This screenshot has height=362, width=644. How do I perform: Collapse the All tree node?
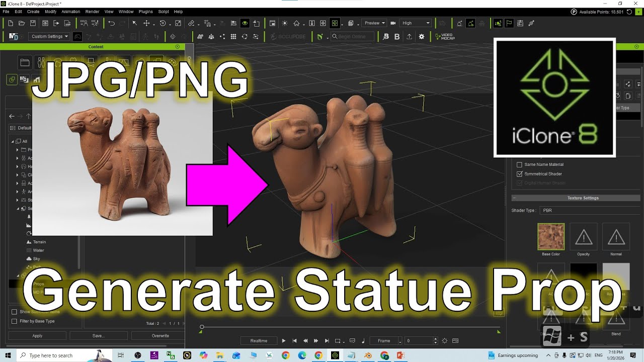13,141
